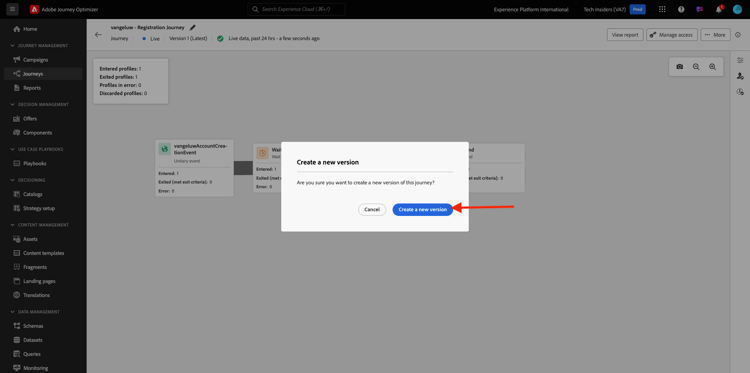Click the Campaigns megaphone icon
The width and height of the screenshot is (750, 373).
click(17, 60)
